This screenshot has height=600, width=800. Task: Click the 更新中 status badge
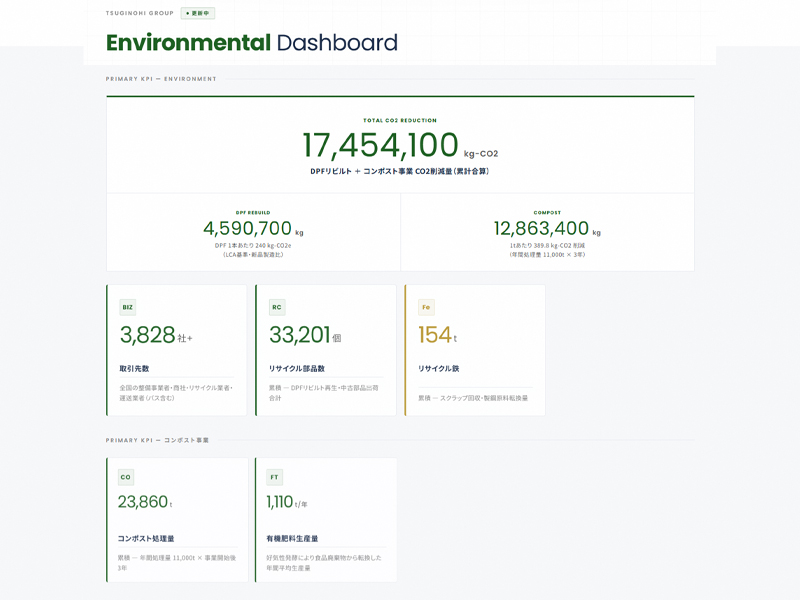(198, 13)
